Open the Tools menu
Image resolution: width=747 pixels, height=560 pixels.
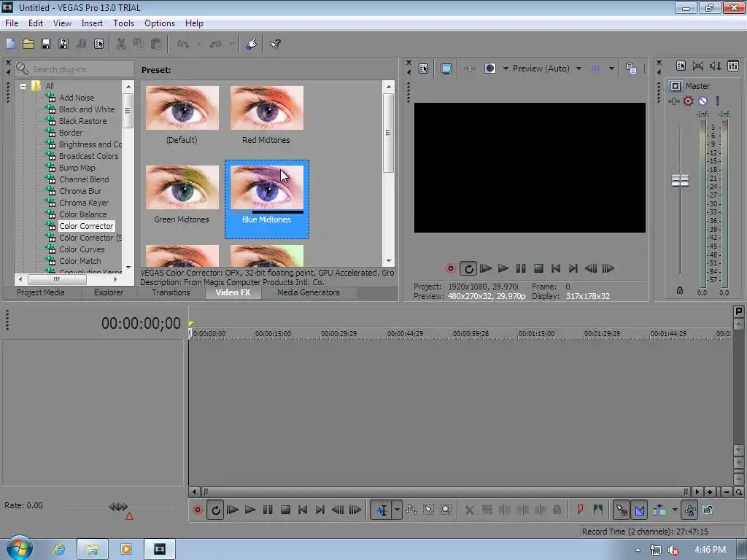pos(123,23)
